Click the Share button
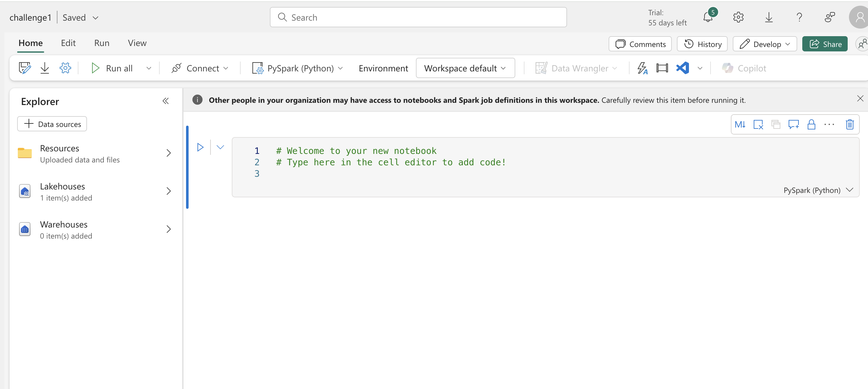This screenshot has width=868, height=389. (825, 44)
